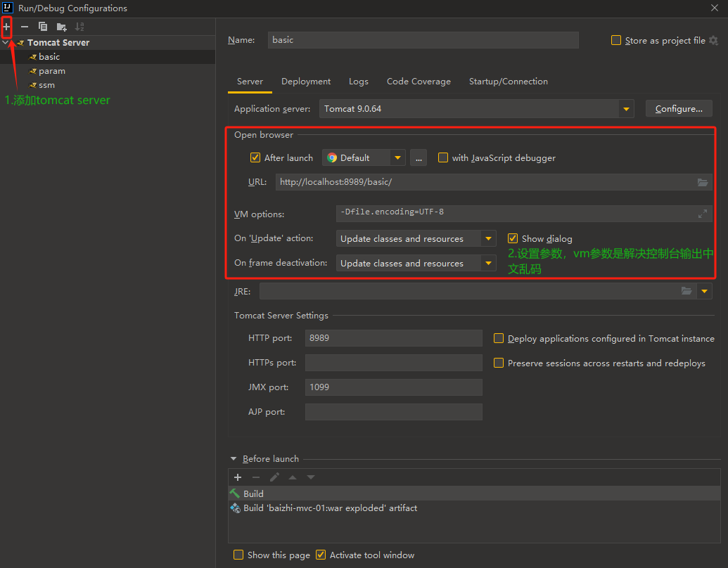
Task: Click the Add New Configuration plus icon
Action: click(7, 27)
